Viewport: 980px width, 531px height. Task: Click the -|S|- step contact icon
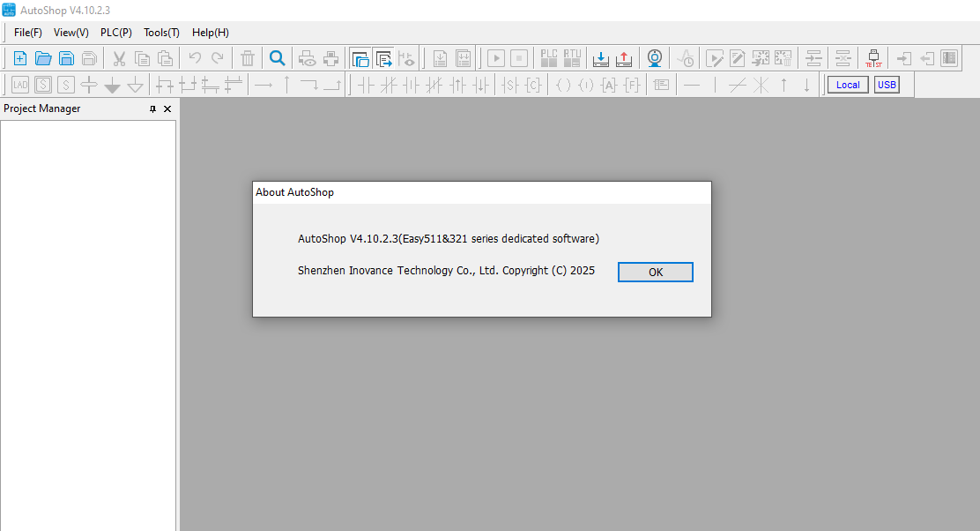coord(510,85)
